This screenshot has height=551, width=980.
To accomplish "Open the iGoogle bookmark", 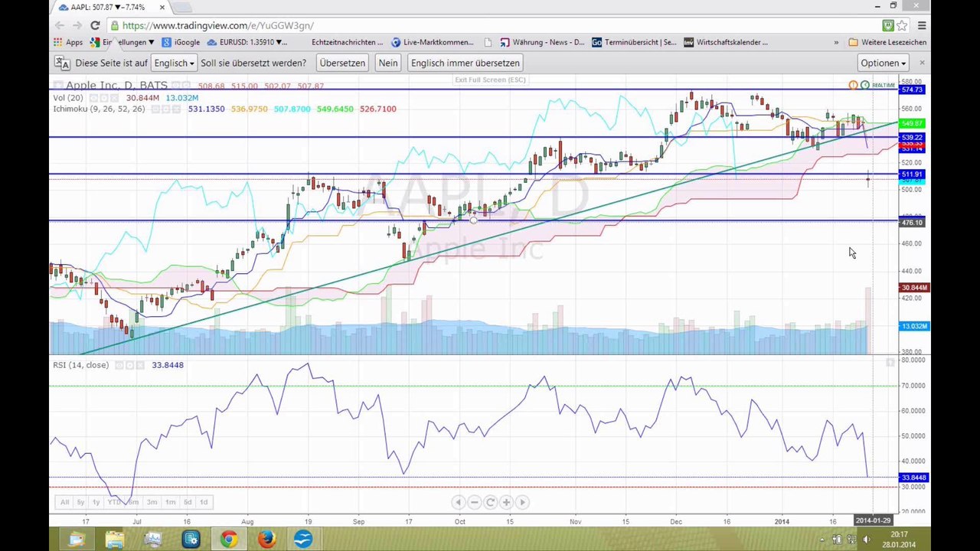I will pyautogui.click(x=180, y=42).
